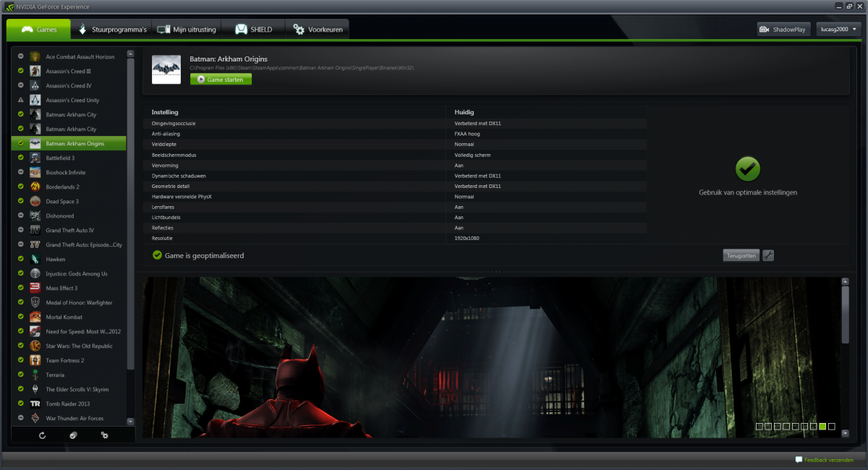Click the Game is geoptimaliseerd status text
868x470 pixels.
click(205, 255)
